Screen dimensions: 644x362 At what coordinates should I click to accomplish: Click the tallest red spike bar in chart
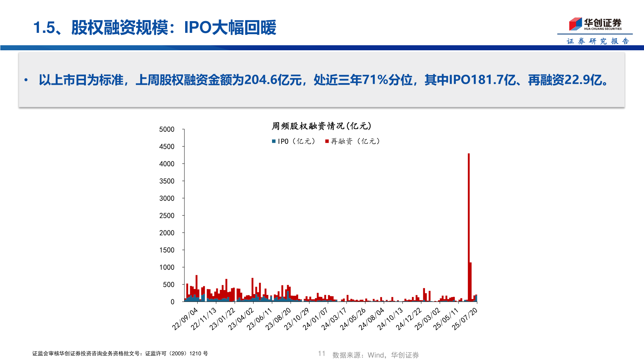469,227
